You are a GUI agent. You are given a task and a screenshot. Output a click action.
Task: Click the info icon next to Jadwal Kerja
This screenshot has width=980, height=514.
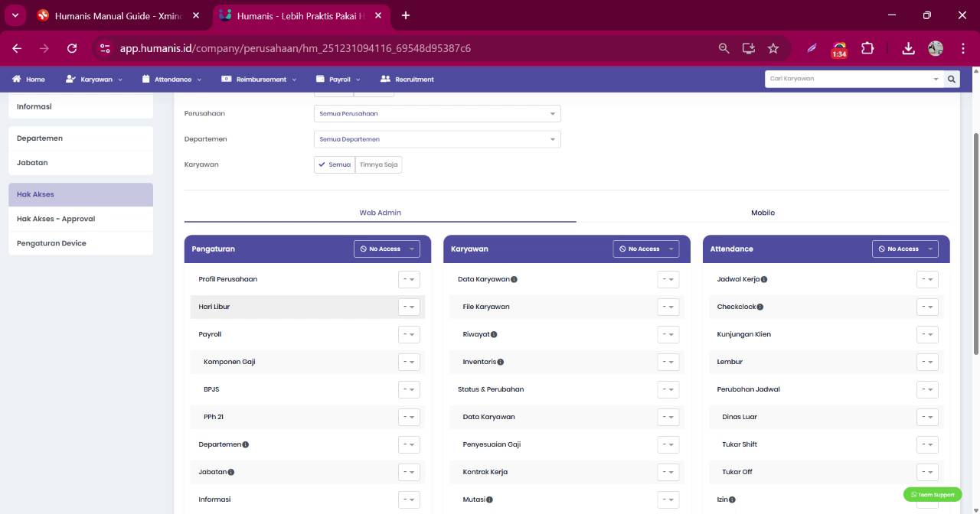tap(764, 279)
